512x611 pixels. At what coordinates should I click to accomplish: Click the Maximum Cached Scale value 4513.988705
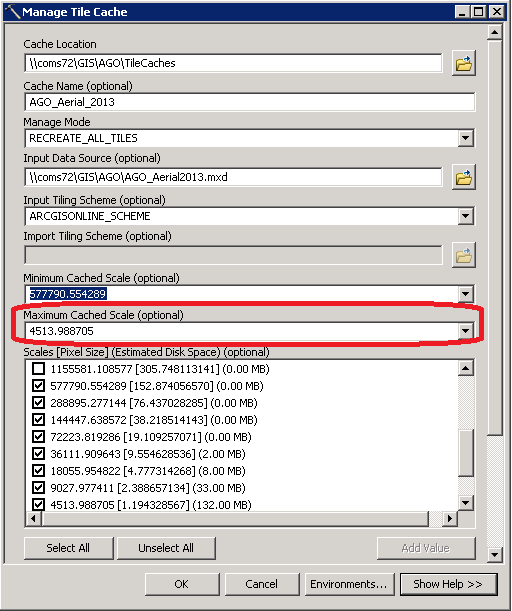62,331
